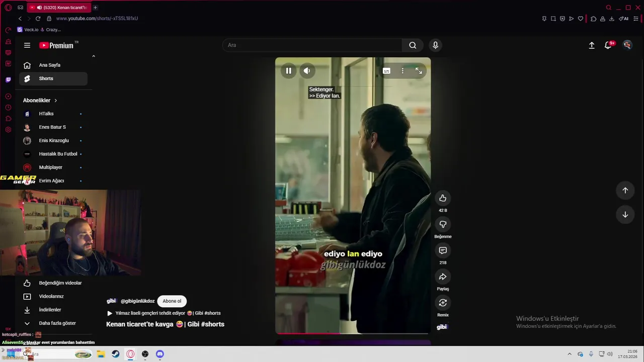Open the YouTube create upload icon
644x362 pixels.
pyautogui.click(x=592, y=45)
